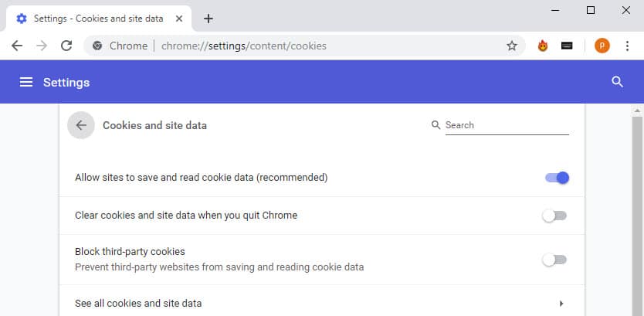Open a new tab with plus button
Image resolution: width=644 pixels, height=316 pixels.
pos(208,19)
